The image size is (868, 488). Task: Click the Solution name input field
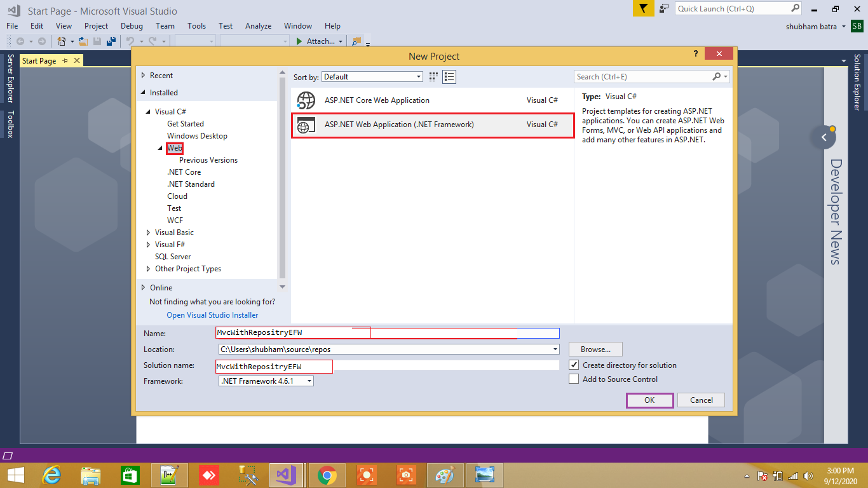pos(388,367)
